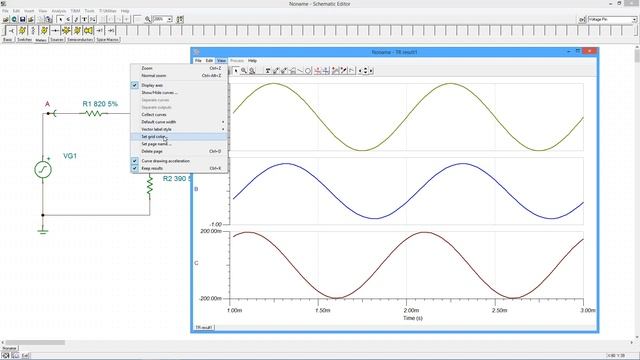Click the first icon in the bottom status bar
640x360 pixels.
6,356
